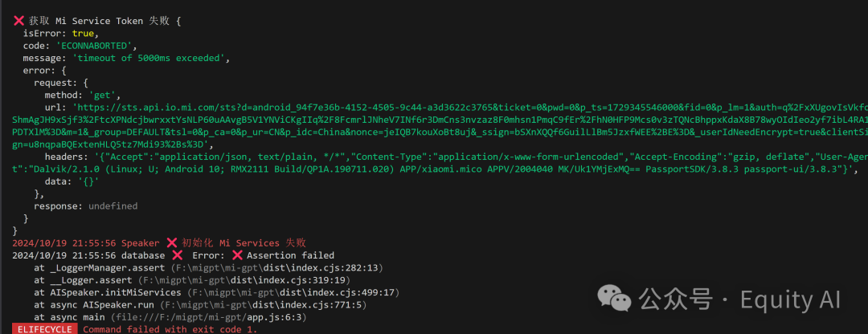Screen dimensions: 868x334
Task: Click the red X right after the word database
Action: [x=177, y=255]
